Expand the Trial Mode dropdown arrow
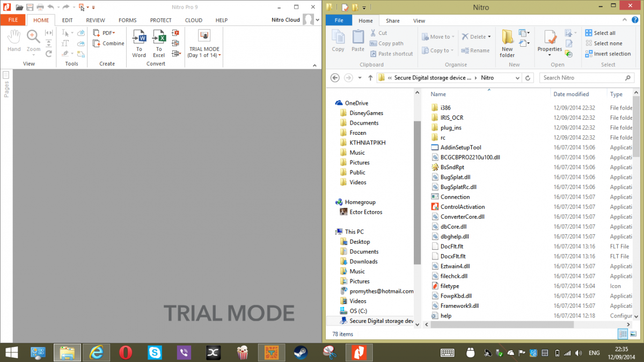The height and width of the screenshot is (362, 644). point(219,56)
